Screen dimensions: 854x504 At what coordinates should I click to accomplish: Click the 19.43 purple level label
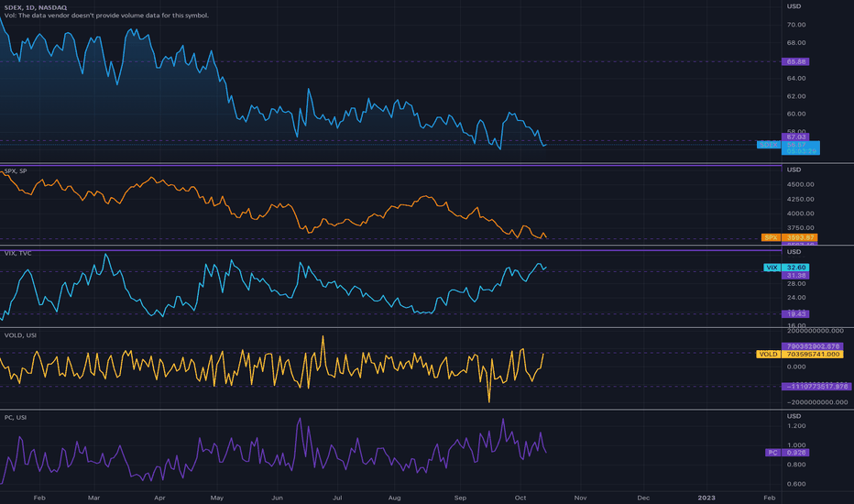coord(795,313)
